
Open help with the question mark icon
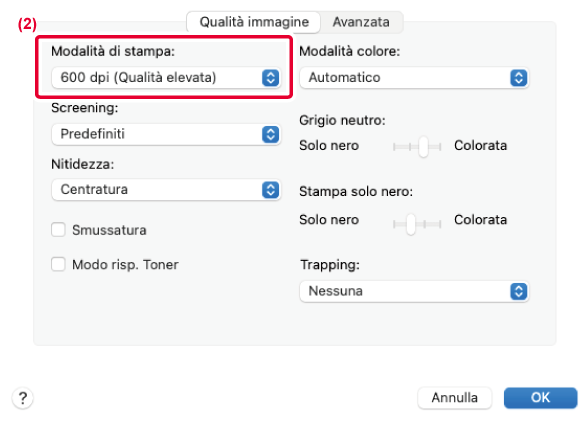(23, 398)
